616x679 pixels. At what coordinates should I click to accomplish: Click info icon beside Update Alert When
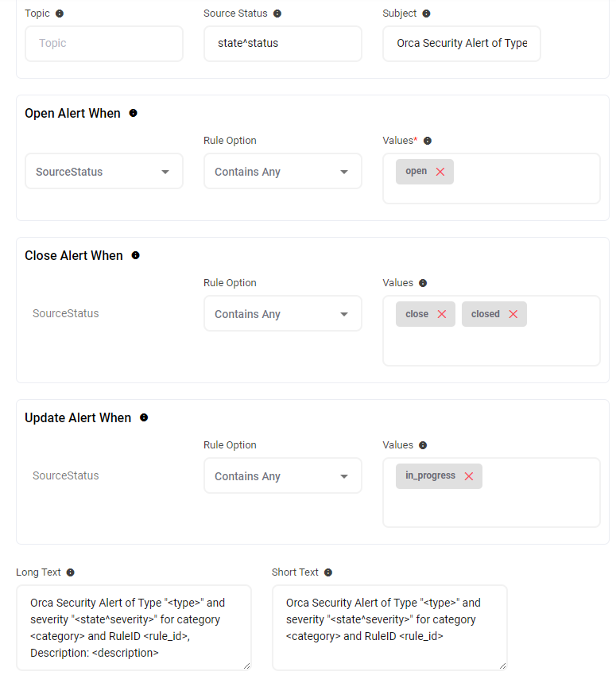point(144,417)
